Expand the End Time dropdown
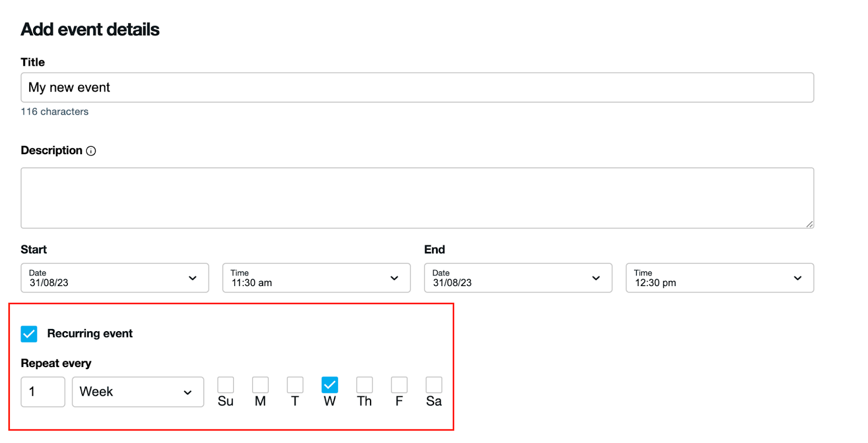The height and width of the screenshot is (443, 868). click(x=719, y=278)
